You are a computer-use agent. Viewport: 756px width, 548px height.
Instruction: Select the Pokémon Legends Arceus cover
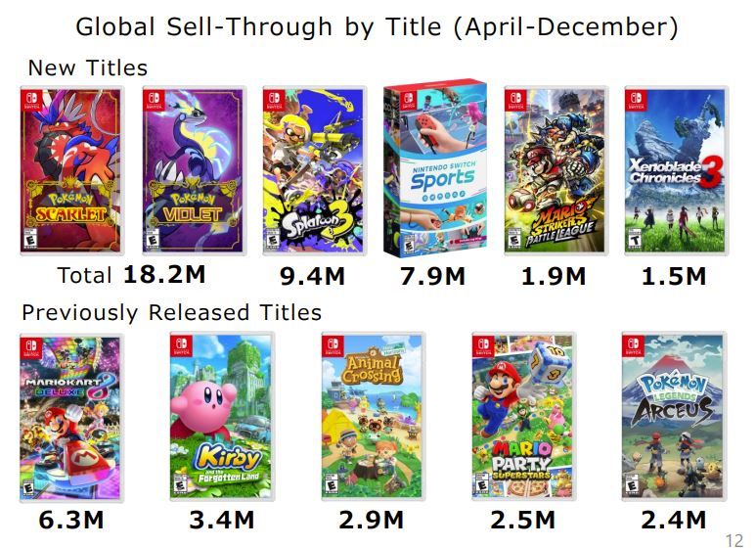click(674, 417)
